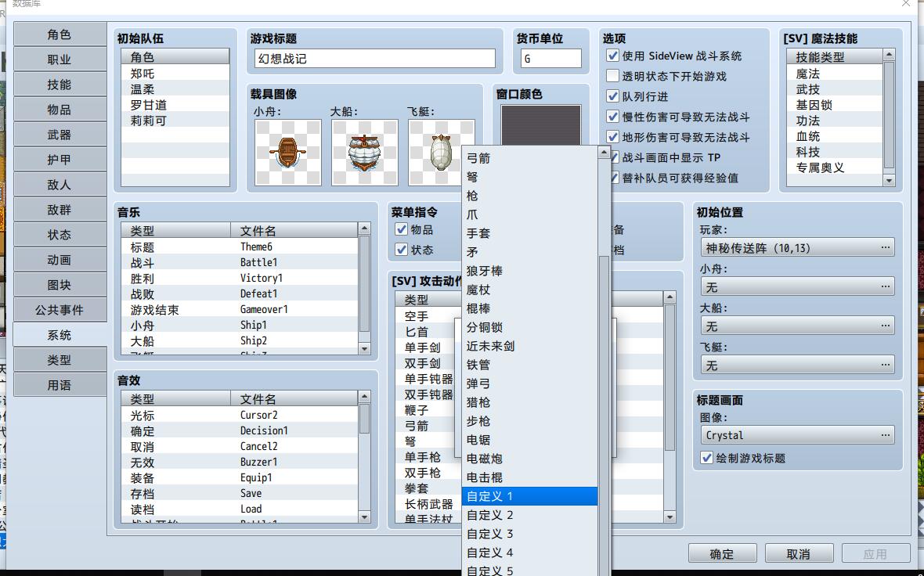
Task: Switch to the 职业 tab
Action: [60, 59]
